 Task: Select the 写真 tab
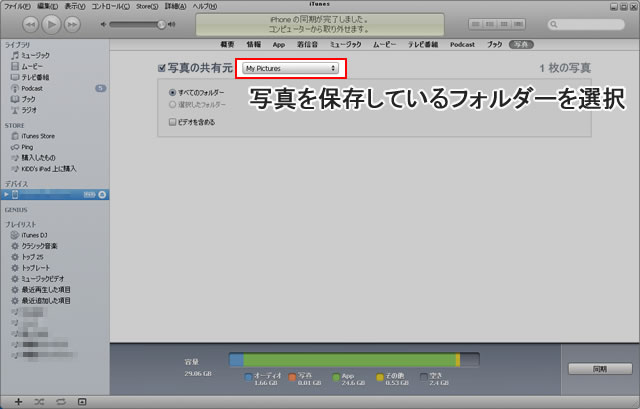[x=521, y=44]
